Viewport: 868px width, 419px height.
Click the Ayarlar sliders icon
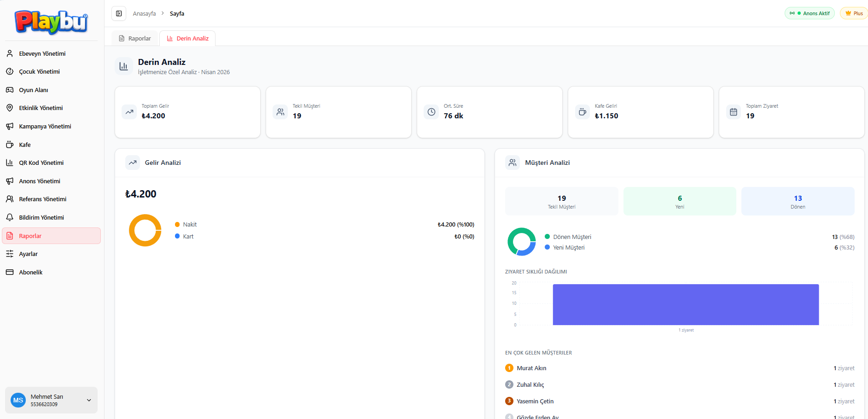click(x=10, y=254)
